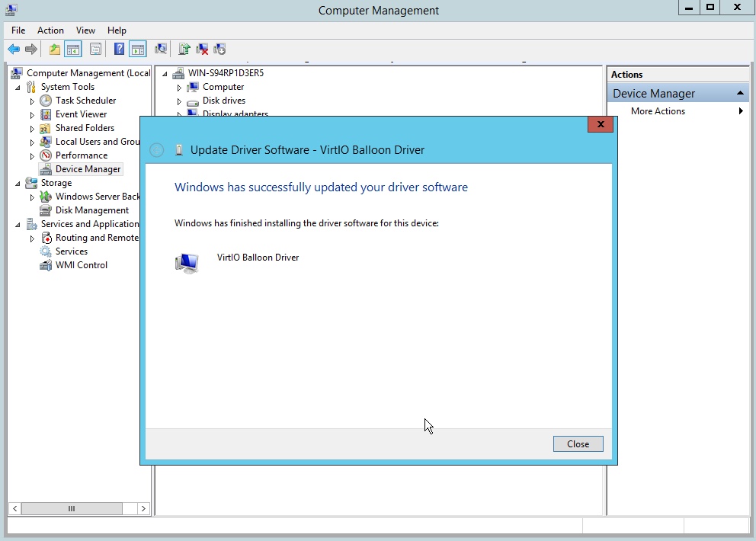756x541 pixels.
Task: Collapse the Storage node
Action: click(x=18, y=183)
